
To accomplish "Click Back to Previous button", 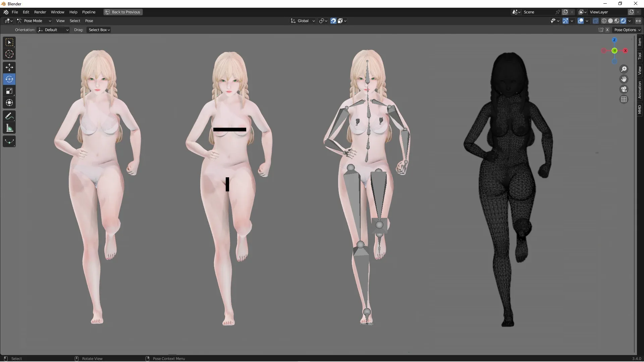I will click(123, 12).
